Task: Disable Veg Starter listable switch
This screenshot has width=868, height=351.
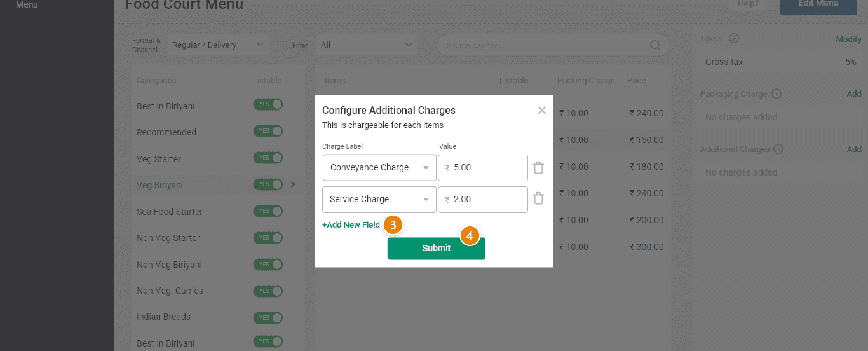Action: pos(268,158)
